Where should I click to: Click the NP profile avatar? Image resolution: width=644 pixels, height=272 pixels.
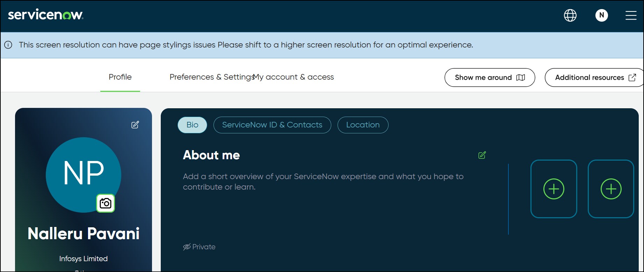click(84, 175)
